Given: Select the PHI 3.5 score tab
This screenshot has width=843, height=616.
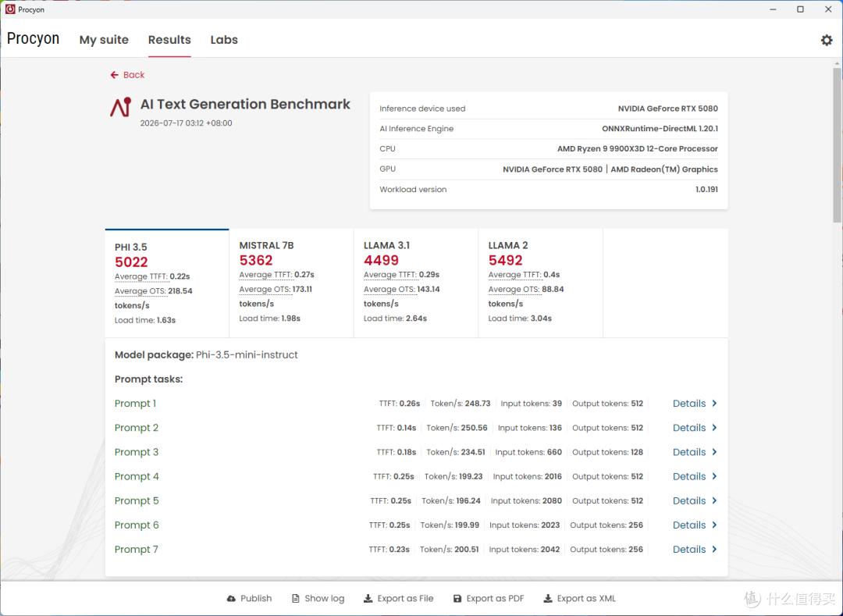Looking at the screenshot, I should [167, 283].
